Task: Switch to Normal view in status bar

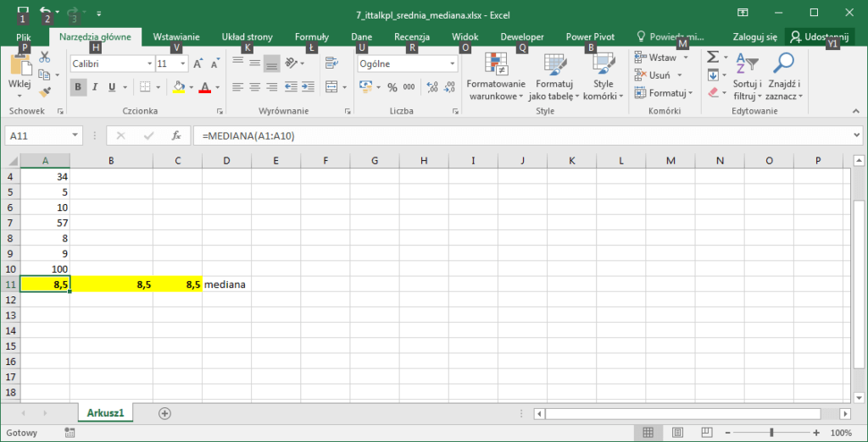Action: pos(648,432)
